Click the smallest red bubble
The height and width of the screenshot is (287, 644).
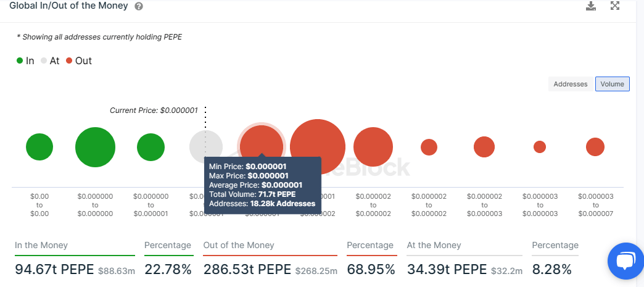pos(540,147)
